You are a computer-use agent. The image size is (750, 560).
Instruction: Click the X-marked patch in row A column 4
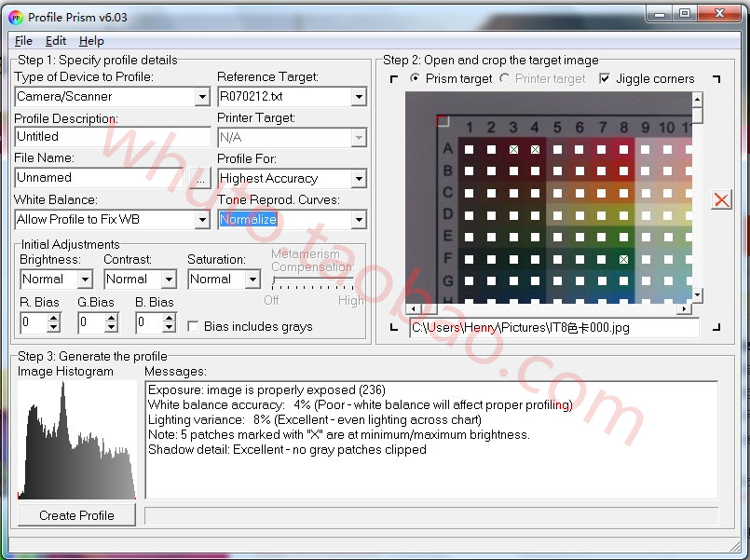(535, 150)
